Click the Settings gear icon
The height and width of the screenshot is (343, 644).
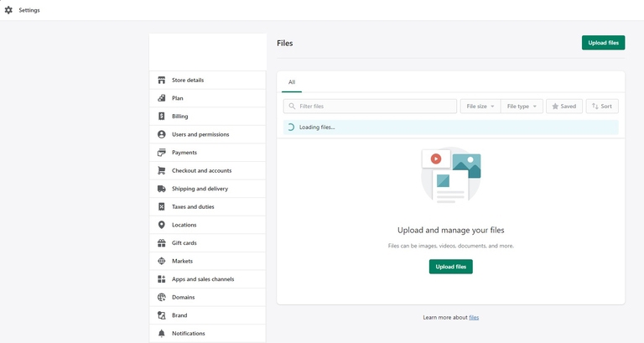(x=8, y=10)
